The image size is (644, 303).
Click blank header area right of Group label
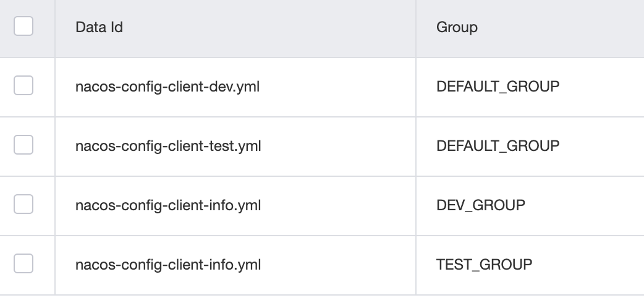click(556, 27)
